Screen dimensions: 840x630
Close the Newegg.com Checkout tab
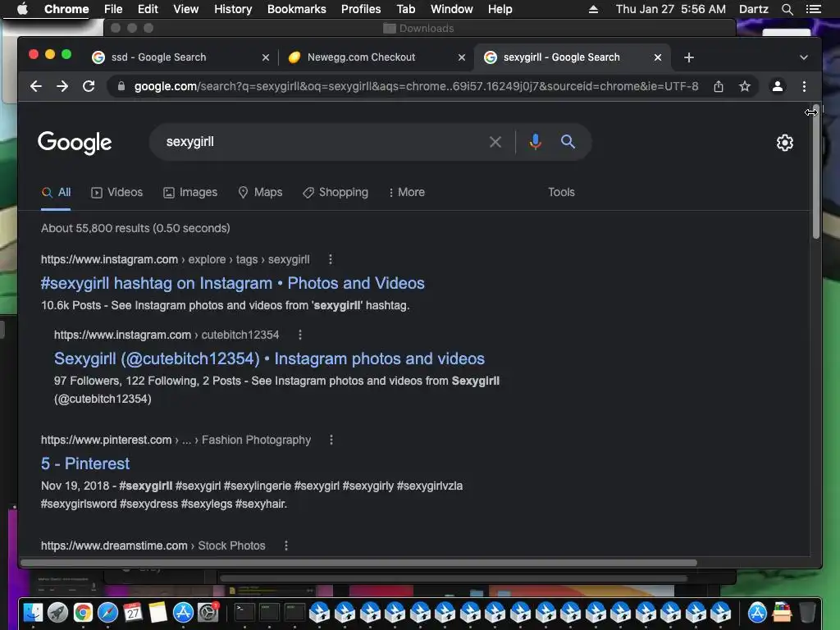click(x=462, y=57)
